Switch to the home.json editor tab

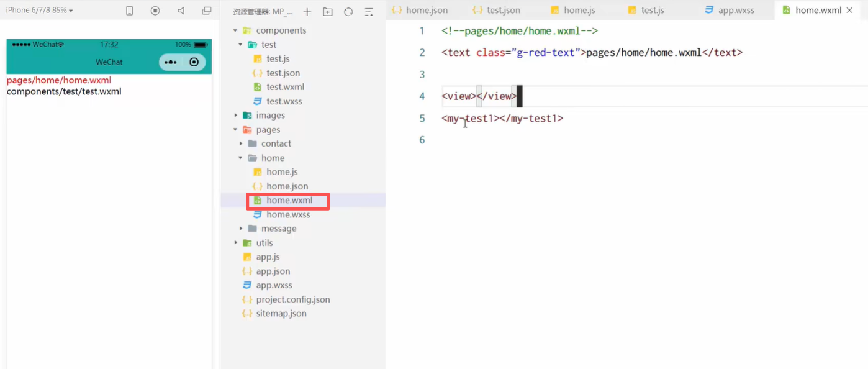pyautogui.click(x=420, y=10)
